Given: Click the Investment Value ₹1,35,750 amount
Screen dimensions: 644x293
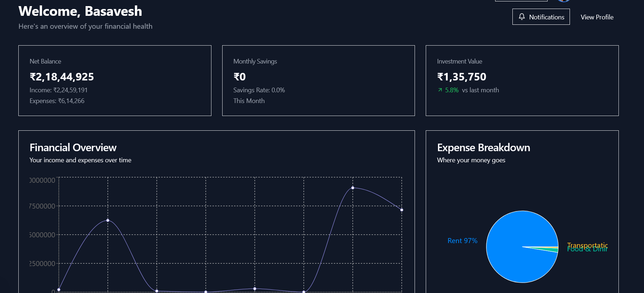Looking at the screenshot, I should pos(462,77).
